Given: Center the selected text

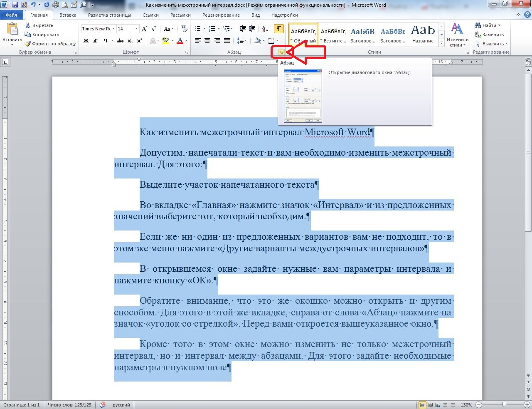Looking at the screenshot, I should tap(207, 41).
